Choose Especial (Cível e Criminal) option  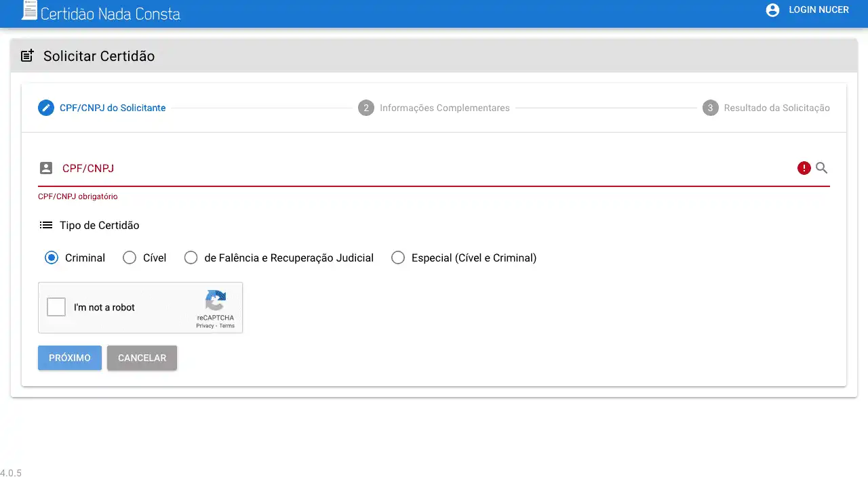coord(398,257)
